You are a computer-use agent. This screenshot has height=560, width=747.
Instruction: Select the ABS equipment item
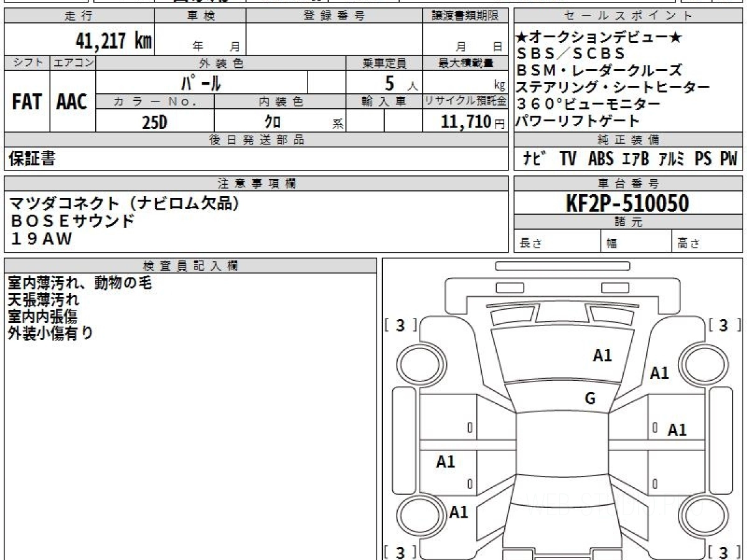(x=601, y=159)
